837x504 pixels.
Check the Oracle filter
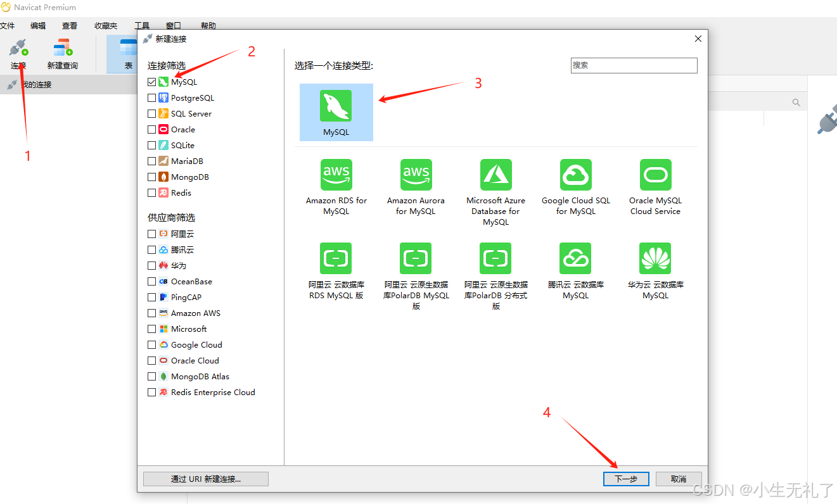(x=151, y=130)
